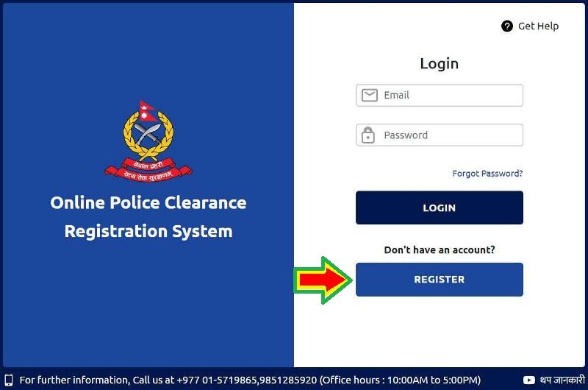Click the red arrow pointing to Register

coord(323,280)
